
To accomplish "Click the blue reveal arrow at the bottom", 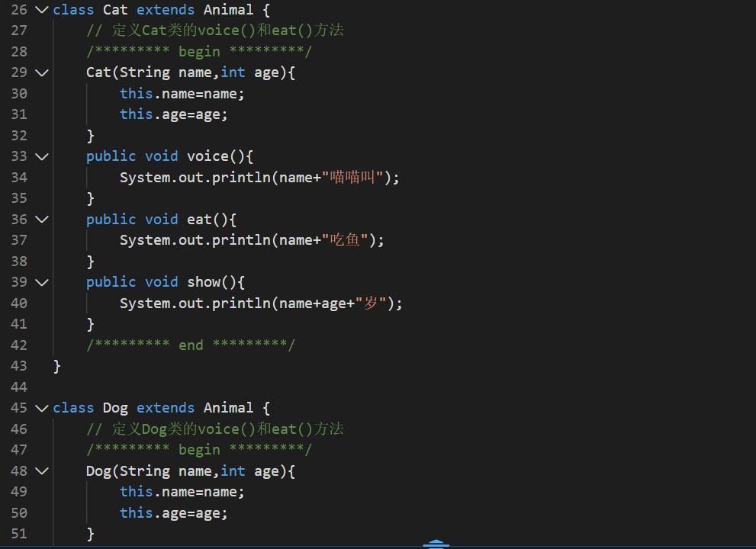I will pos(436,543).
